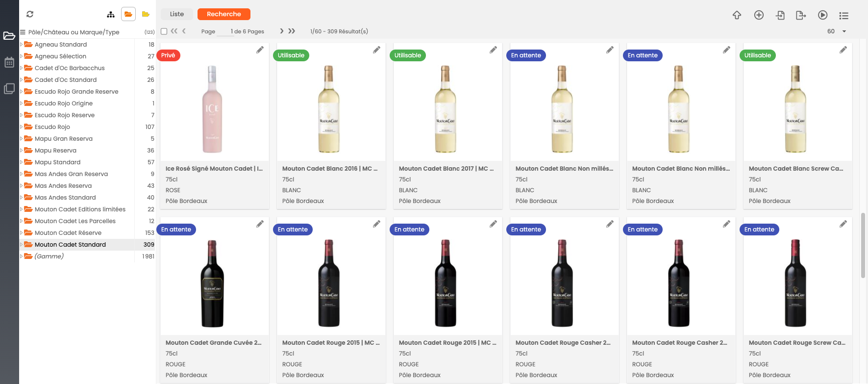This screenshot has height=384, width=868.
Task: Select Mouton Cadet Les Parcelles in the tree
Action: (x=75, y=221)
